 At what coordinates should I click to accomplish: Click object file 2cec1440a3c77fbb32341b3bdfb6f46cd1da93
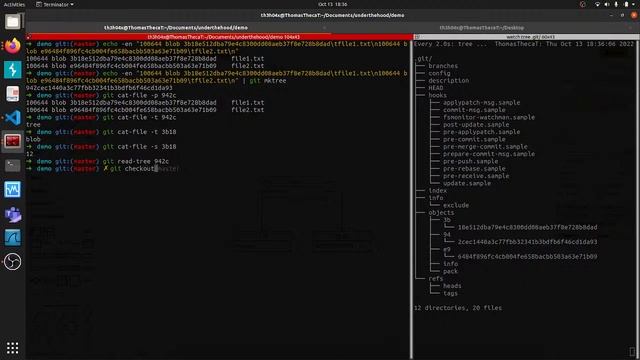coord(527,242)
